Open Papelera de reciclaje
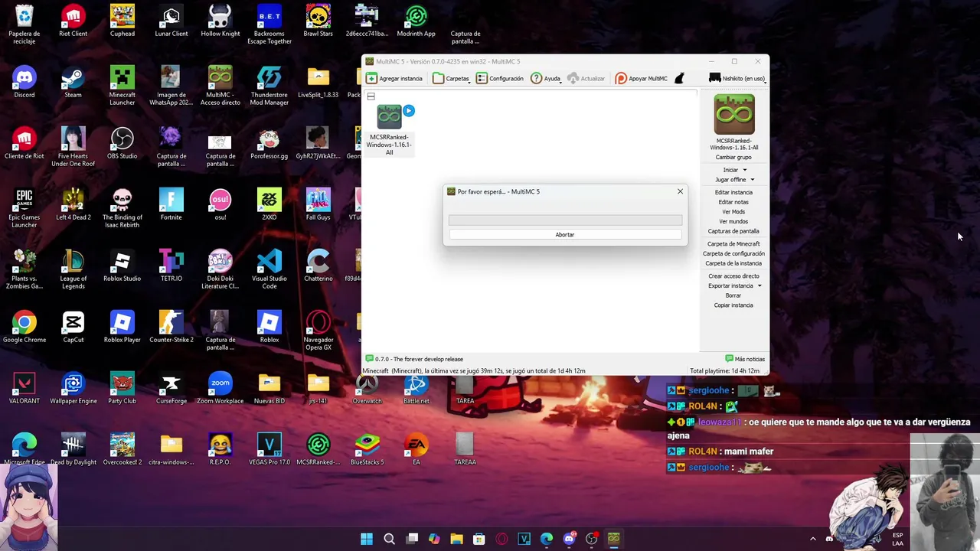The image size is (980, 551). (24, 24)
